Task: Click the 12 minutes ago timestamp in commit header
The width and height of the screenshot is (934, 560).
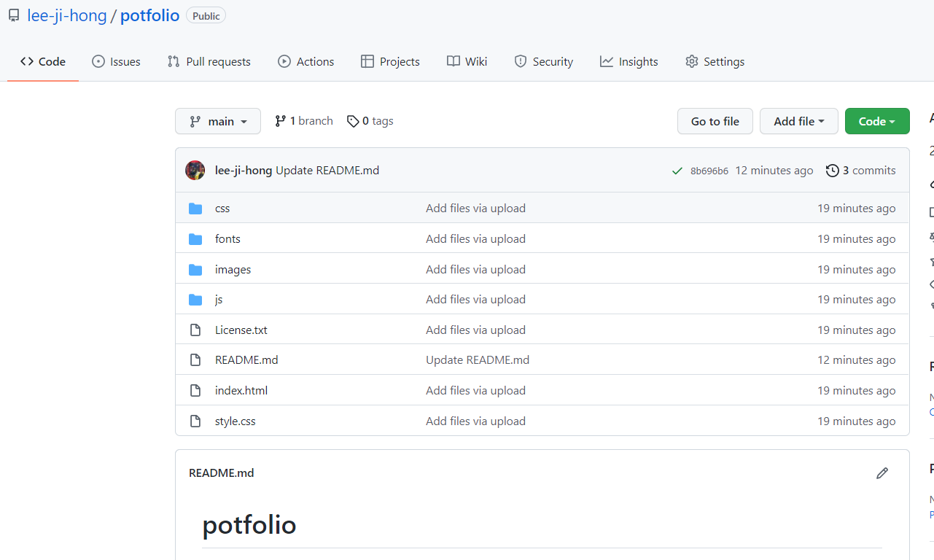Action: coord(774,171)
